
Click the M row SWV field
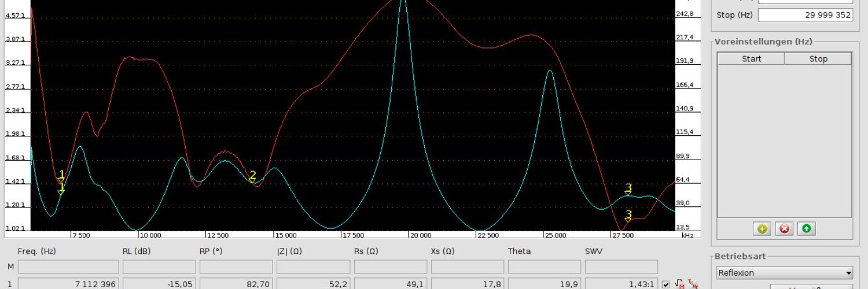(621, 266)
